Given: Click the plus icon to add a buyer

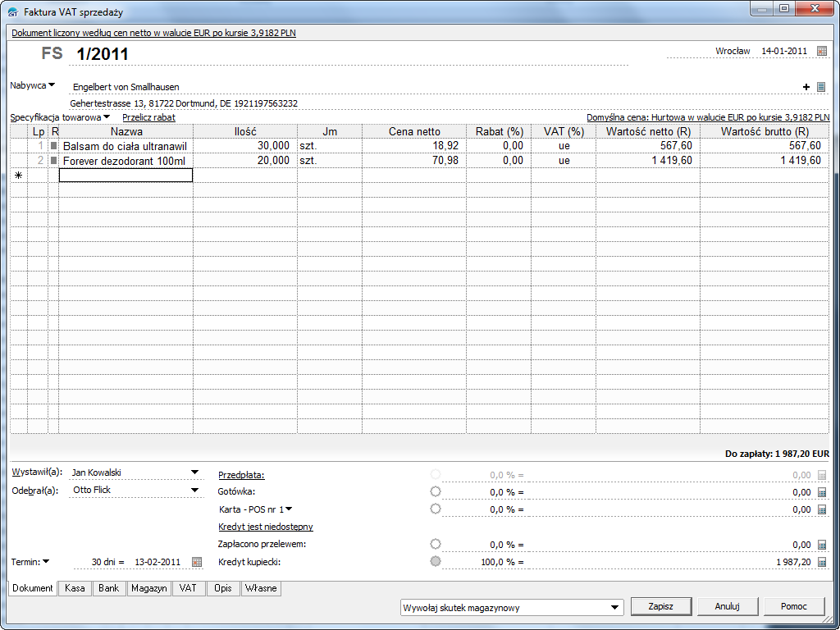Looking at the screenshot, I should coord(806,87).
